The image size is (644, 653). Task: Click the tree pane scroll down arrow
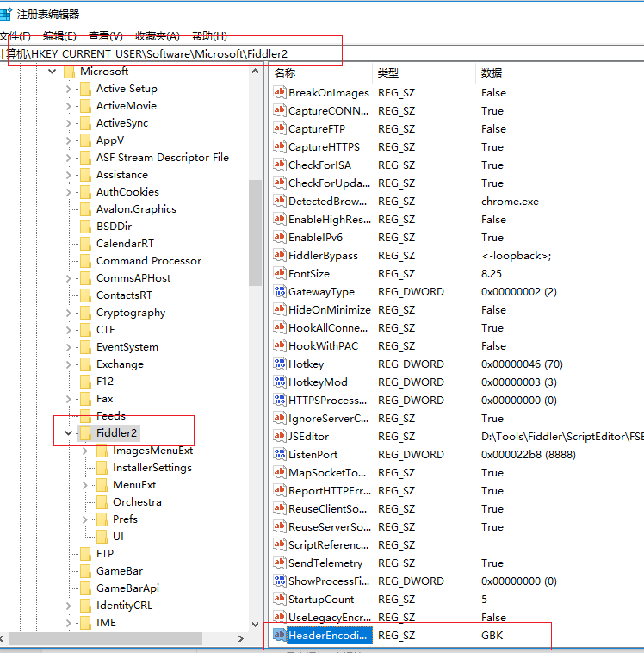255,624
